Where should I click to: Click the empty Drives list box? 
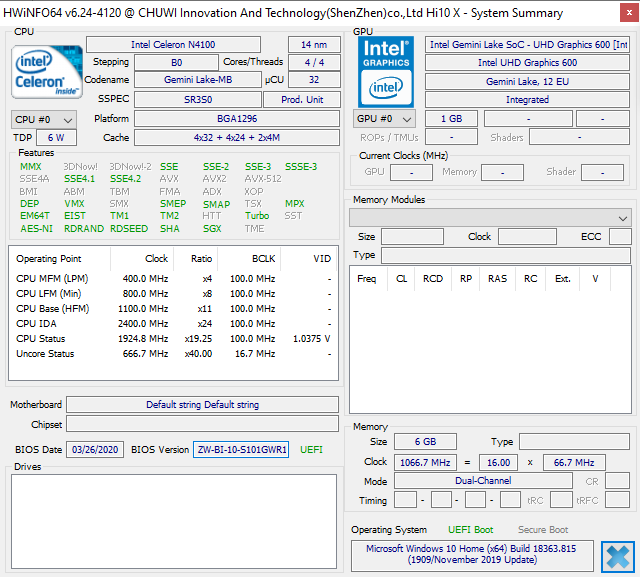174,521
